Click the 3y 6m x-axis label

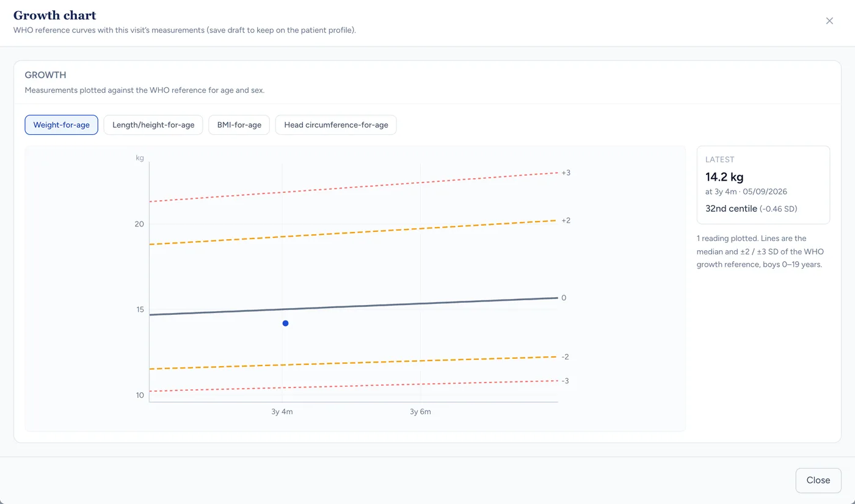click(420, 412)
